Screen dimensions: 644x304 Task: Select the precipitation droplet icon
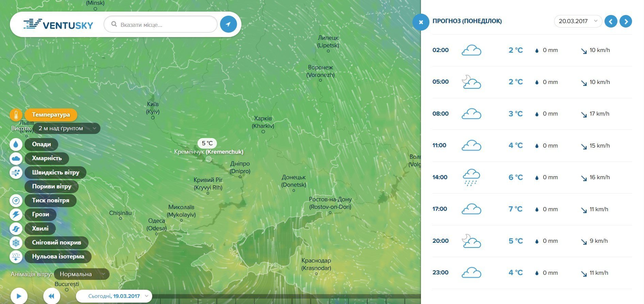pyautogui.click(x=16, y=145)
